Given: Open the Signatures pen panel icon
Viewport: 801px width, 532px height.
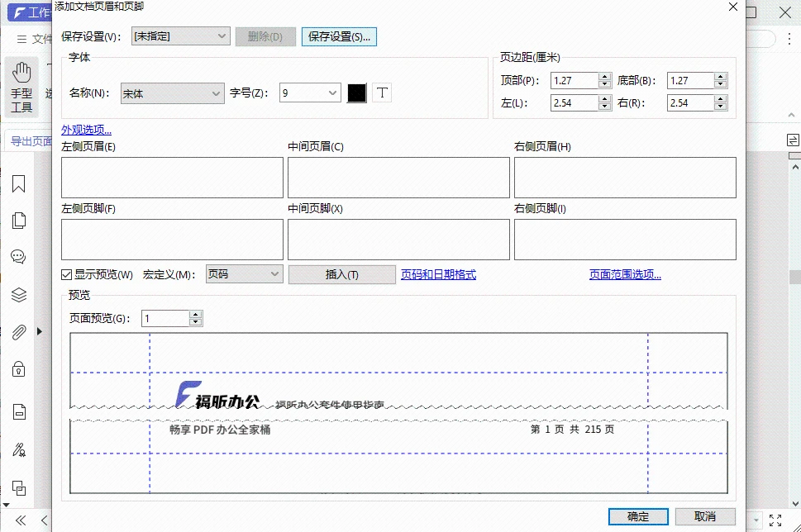Looking at the screenshot, I should point(19,449).
